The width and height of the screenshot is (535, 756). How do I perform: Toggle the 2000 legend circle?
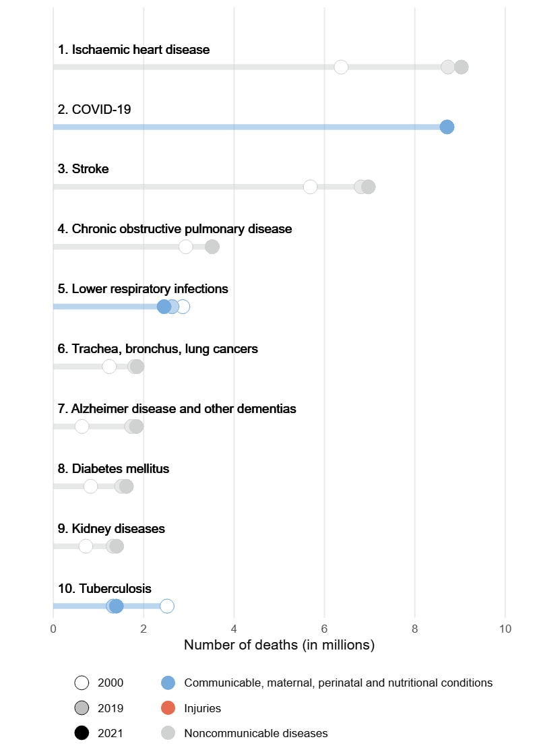[x=82, y=683]
